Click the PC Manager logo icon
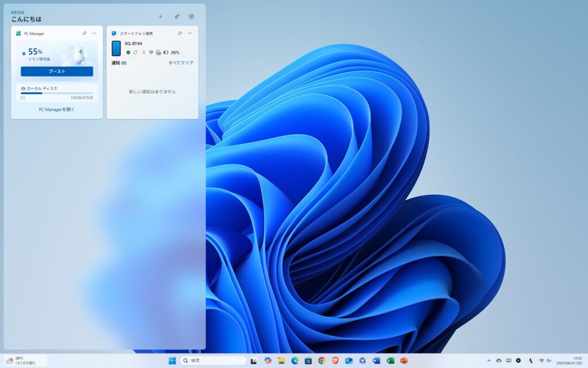The image size is (588, 368). pos(18,33)
